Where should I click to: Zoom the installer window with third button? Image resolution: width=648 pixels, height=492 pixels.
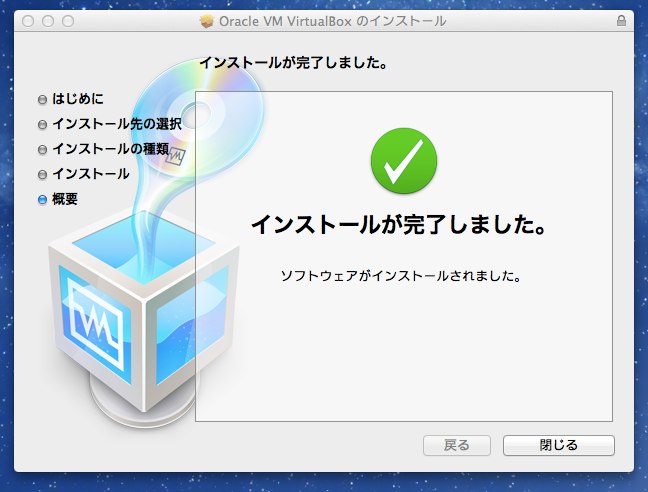[x=68, y=21]
